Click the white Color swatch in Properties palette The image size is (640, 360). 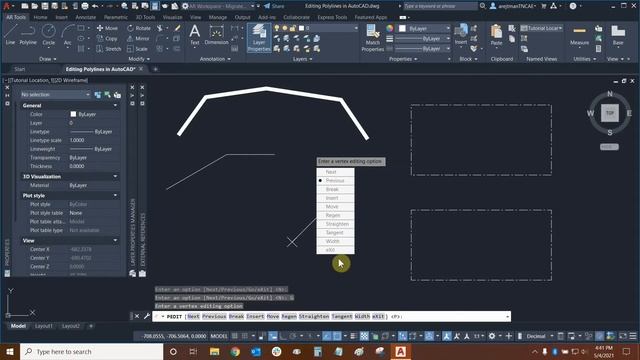click(x=73, y=114)
